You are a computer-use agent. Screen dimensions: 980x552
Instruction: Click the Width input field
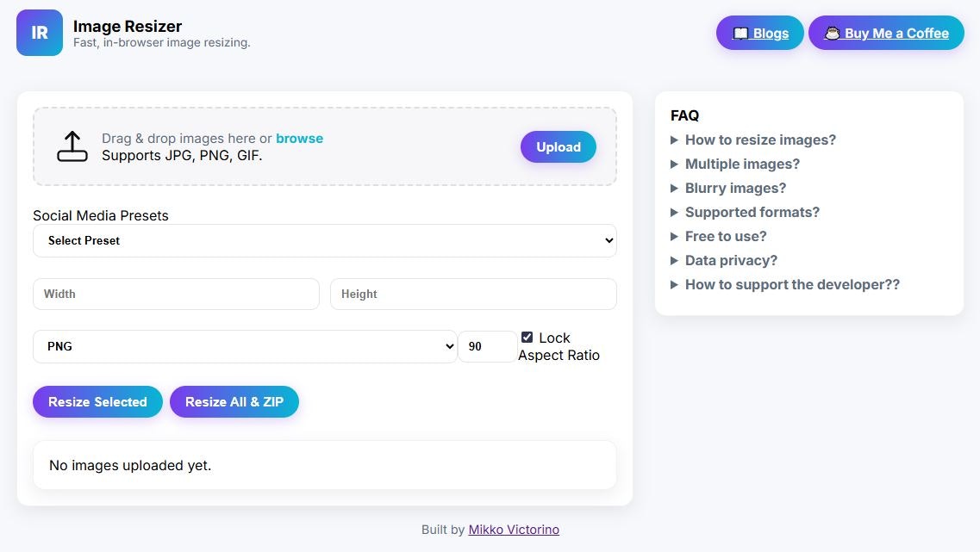pos(176,294)
